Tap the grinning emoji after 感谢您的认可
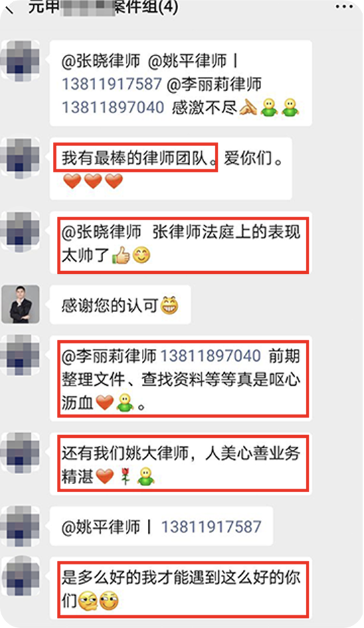This screenshot has width=364, height=628. (169, 306)
